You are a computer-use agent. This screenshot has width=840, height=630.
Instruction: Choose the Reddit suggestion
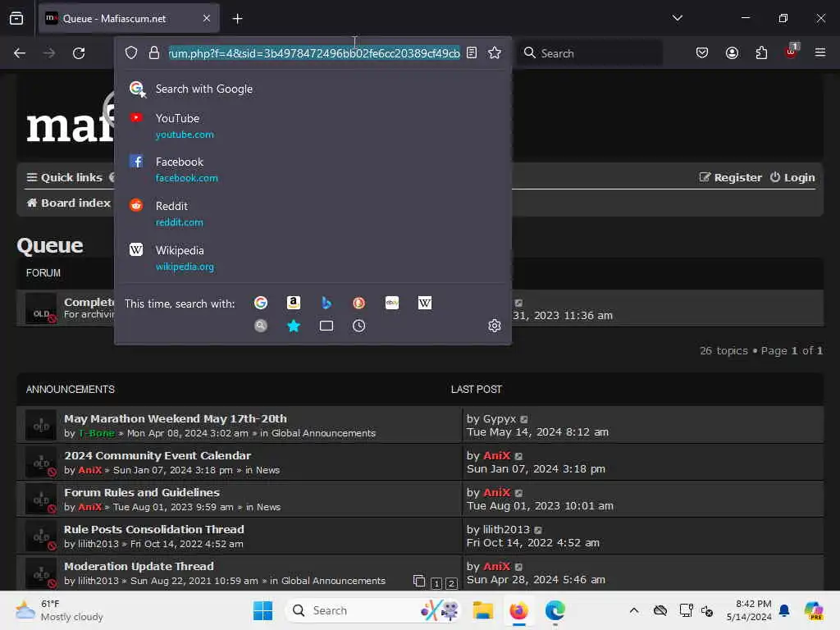(313, 214)
